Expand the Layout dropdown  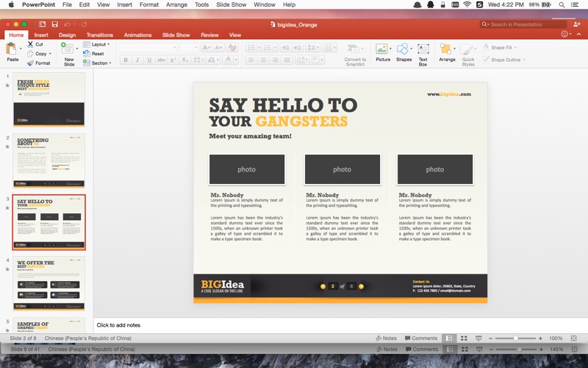(97, 44)
